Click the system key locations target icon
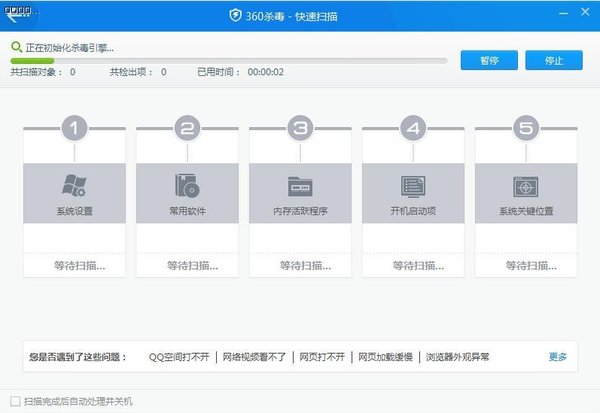Image resolution: width=600 pixels, height=413 pixels. click(x=526, y=186)
